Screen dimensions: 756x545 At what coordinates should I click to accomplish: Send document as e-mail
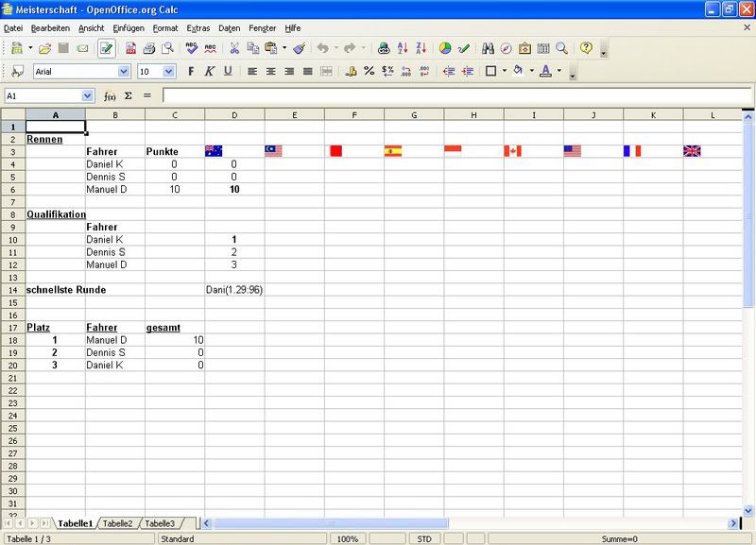tap(82, 48)
